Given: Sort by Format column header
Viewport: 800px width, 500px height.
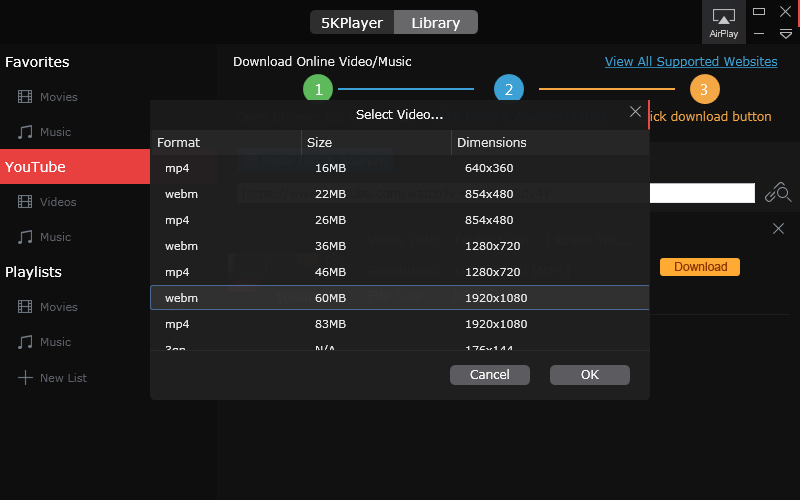Looking at the screenshot, I should point(226,142).
